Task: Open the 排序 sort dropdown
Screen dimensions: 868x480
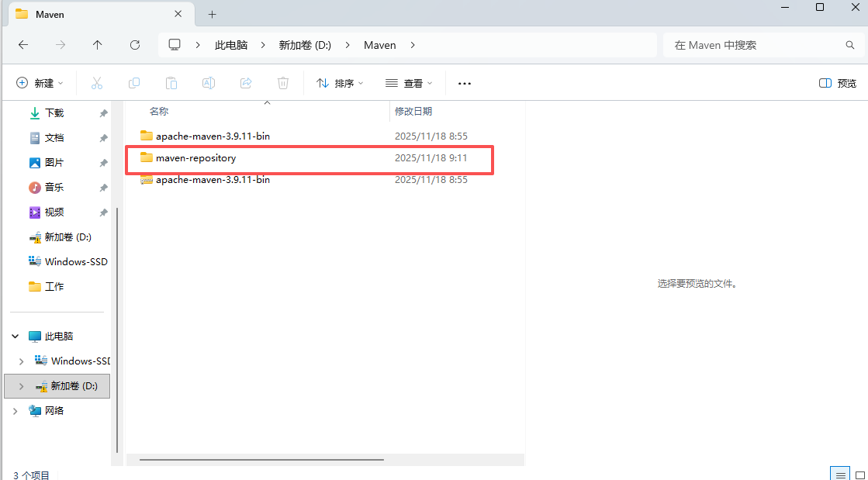Action: (340, 83)
